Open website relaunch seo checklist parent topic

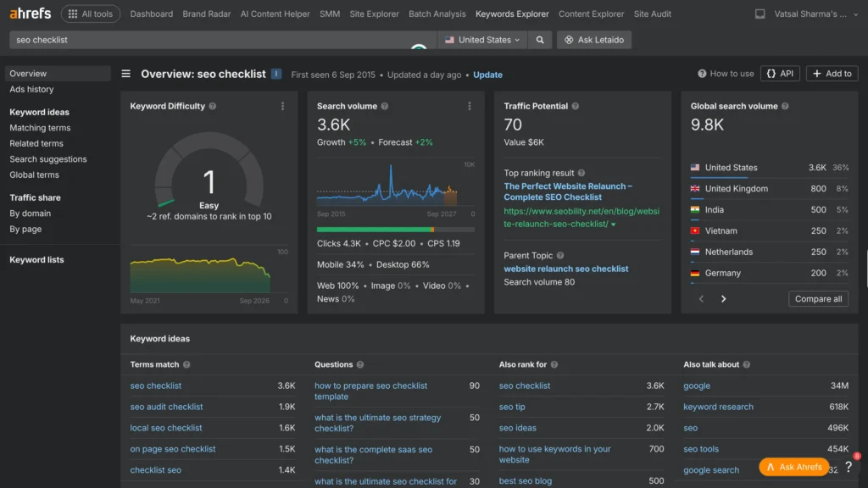[565, 269]
